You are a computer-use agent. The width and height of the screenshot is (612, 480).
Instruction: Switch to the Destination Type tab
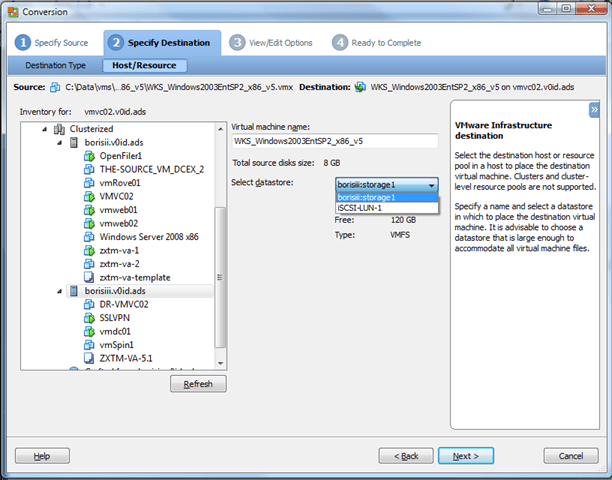[x=55, y=65]
